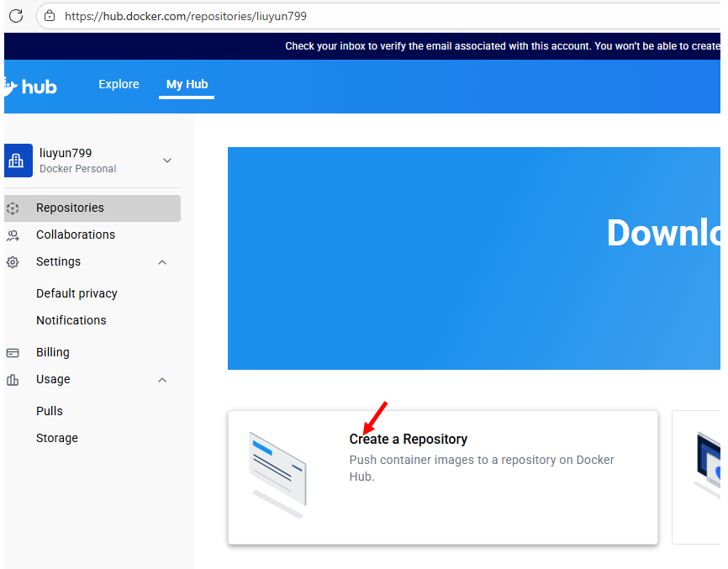Click the liuyun799 account name
Viewport: 728px width, 569px height.
(66, 153)
